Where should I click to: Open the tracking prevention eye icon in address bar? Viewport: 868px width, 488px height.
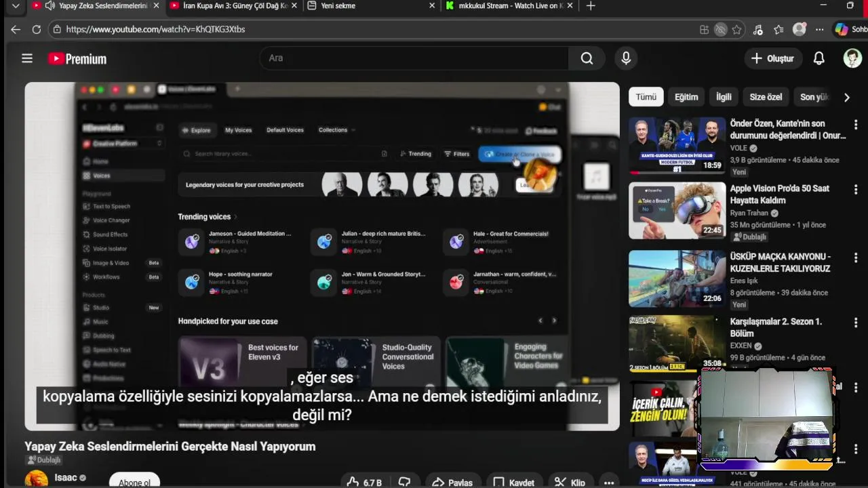[x=720, y=29]
